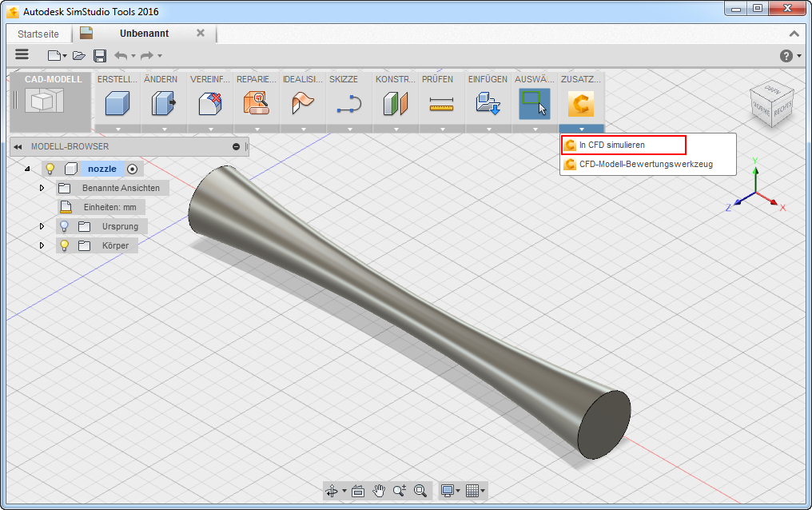Viewport: 812px width, 510px height.
Task: Expand the SKIZZE dropdown arrow
Action: pos(349,129)
